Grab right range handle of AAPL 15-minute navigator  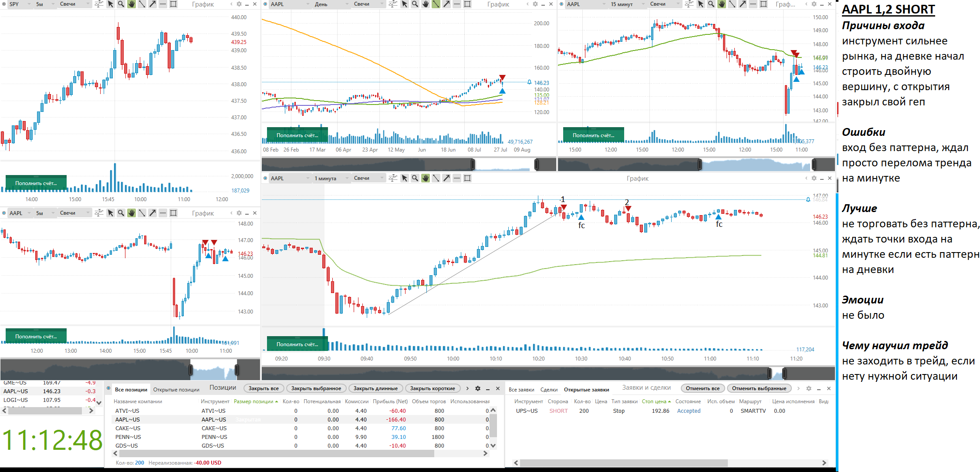(814, 164)
